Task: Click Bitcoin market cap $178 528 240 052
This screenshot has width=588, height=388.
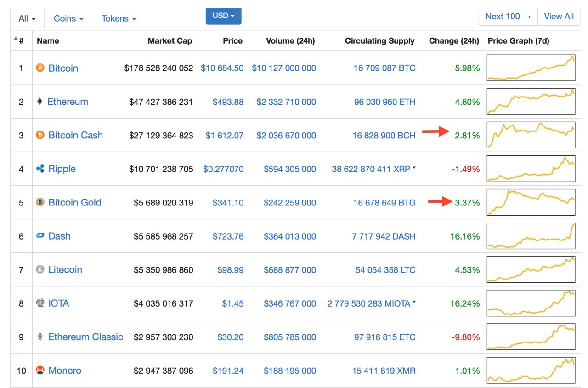Action: pos(159,68)
